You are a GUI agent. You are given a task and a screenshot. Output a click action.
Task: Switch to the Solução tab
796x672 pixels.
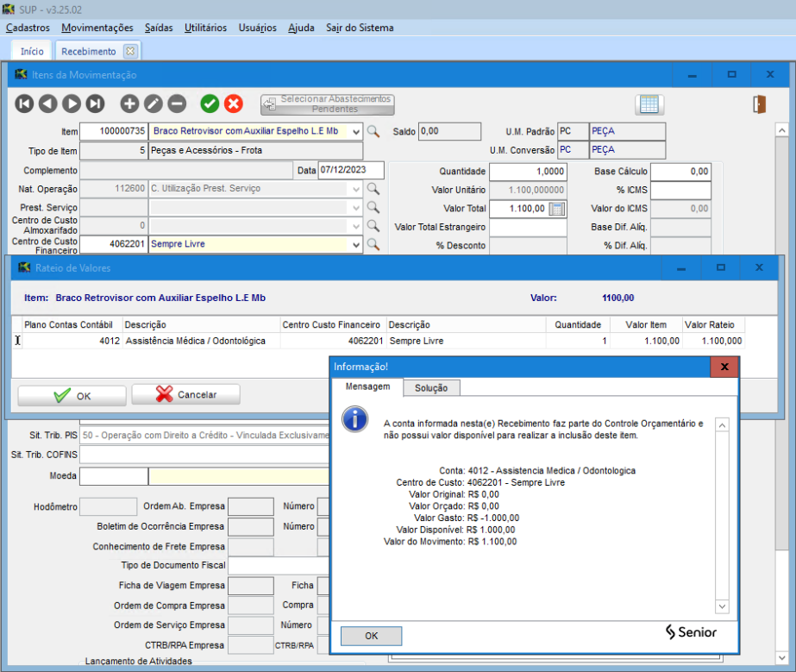[431, 388]
